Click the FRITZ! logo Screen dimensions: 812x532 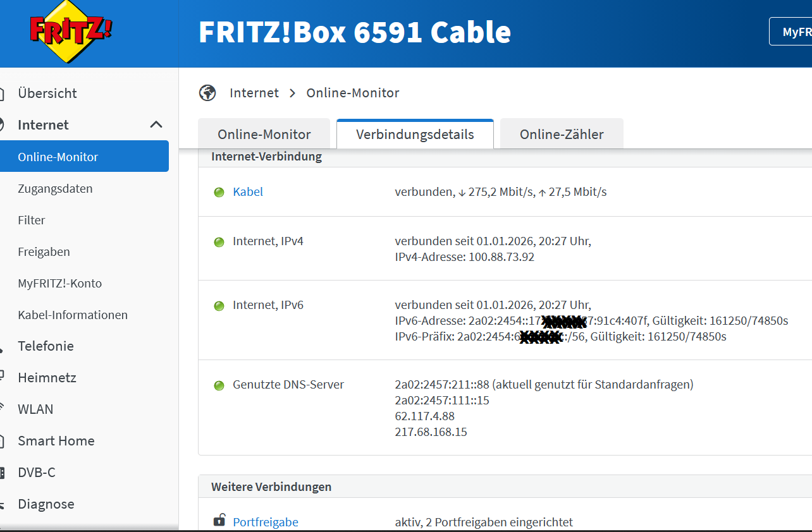pos(71,32)
